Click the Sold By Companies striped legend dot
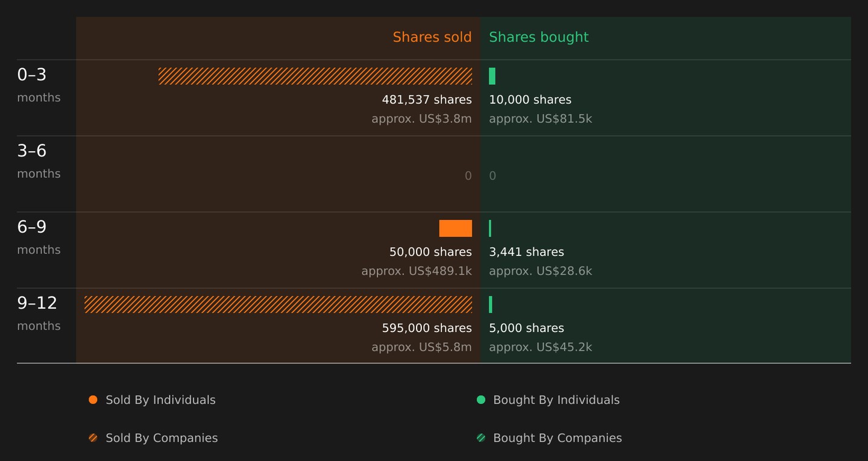The width and height of the screenshot is (868, 461). coord(93,438)
